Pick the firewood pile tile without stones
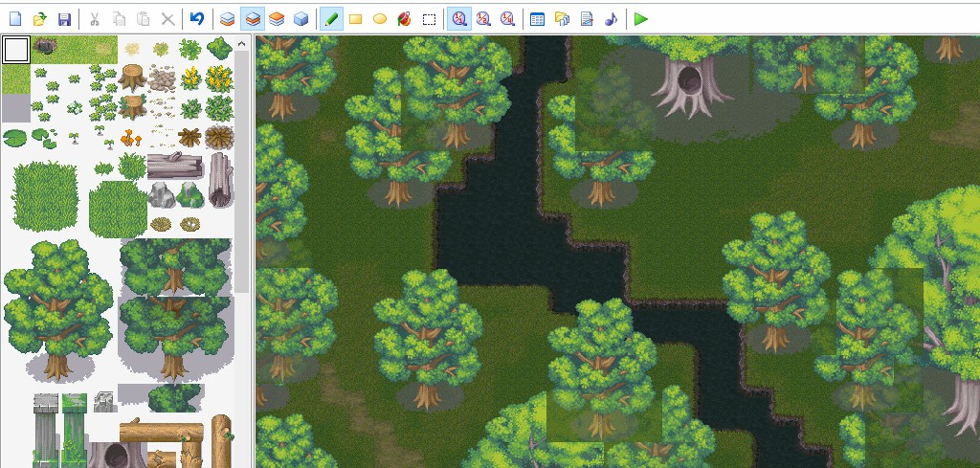The height and width of the screenshot is (468, 980). (190, 136)
